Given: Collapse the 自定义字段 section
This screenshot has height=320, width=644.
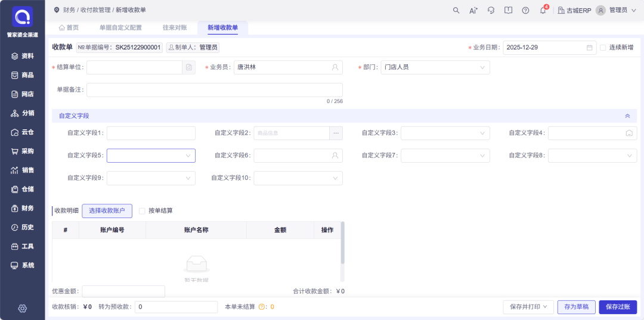Looking at the screenshot, I should point(627,116).
